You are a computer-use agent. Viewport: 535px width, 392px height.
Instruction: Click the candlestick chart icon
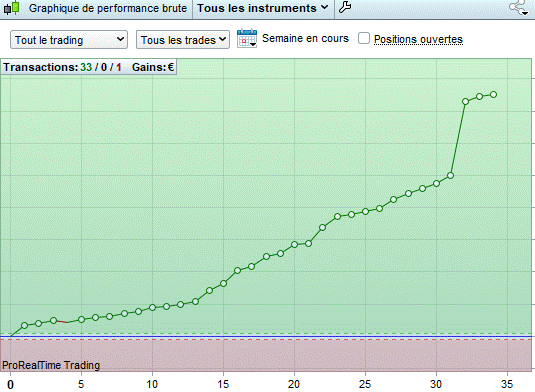pyautogui.click(x=11, y=8)
